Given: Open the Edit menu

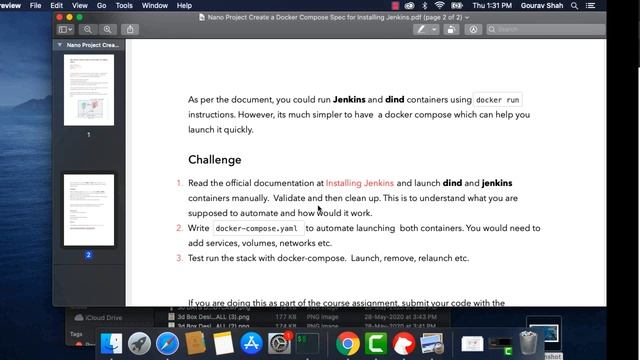Looking at the screenshot, I should click(56, 6).
